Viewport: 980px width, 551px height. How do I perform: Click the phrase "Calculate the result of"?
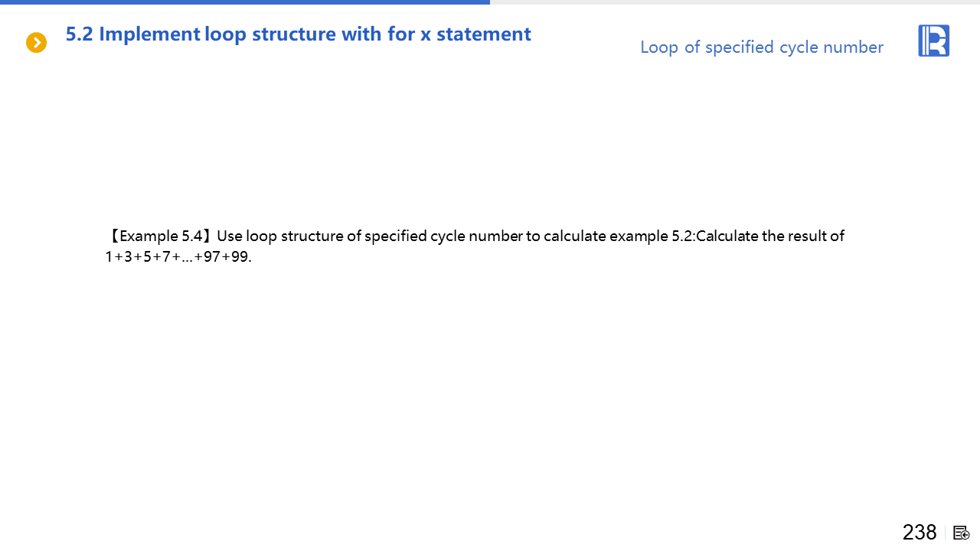tap(770, 236)
